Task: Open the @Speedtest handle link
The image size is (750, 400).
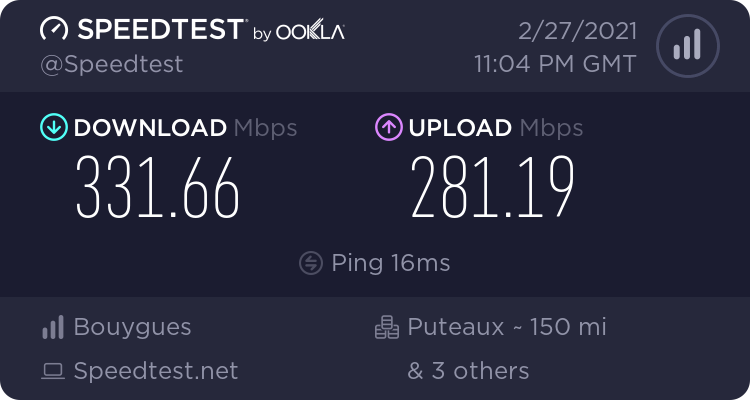Action: point(111,64)
